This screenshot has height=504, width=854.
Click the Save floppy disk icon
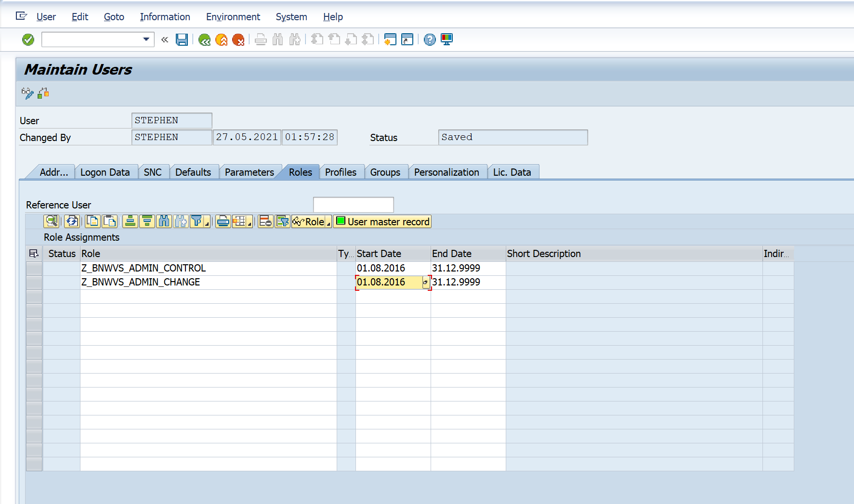coord(182,39)
